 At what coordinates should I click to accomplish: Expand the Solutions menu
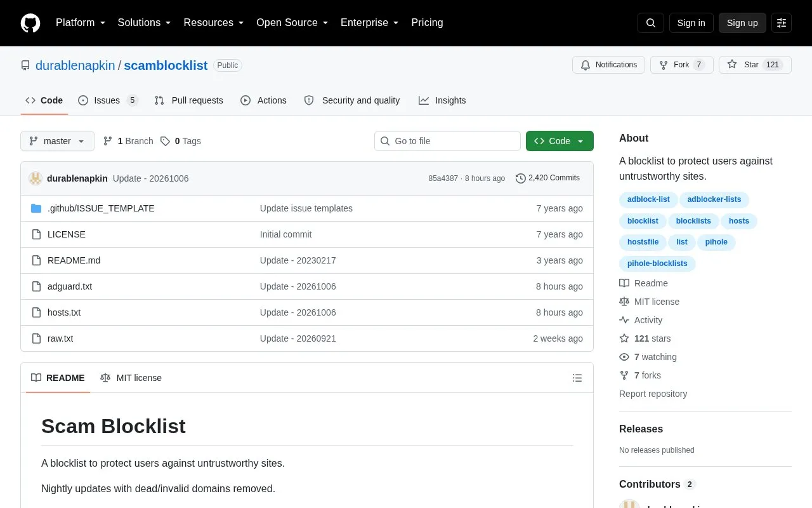coord(145,23)
